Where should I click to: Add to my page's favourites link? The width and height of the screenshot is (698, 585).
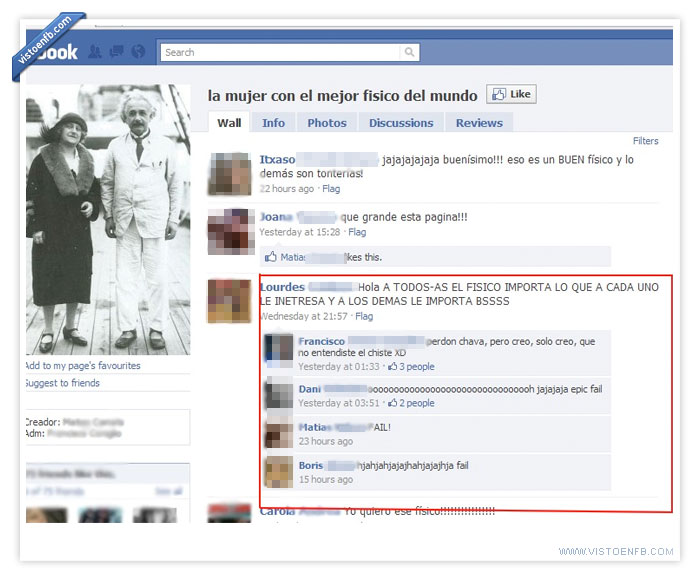(x=83, y=366)
